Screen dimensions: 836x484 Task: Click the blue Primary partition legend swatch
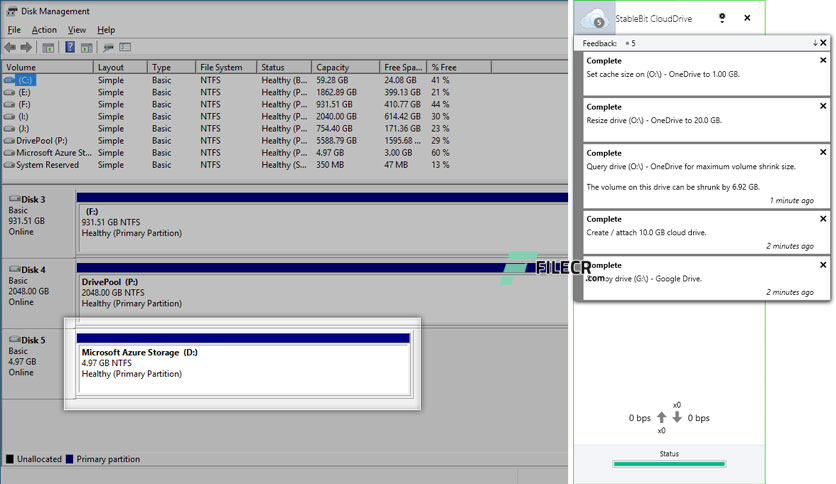[69, 459]
